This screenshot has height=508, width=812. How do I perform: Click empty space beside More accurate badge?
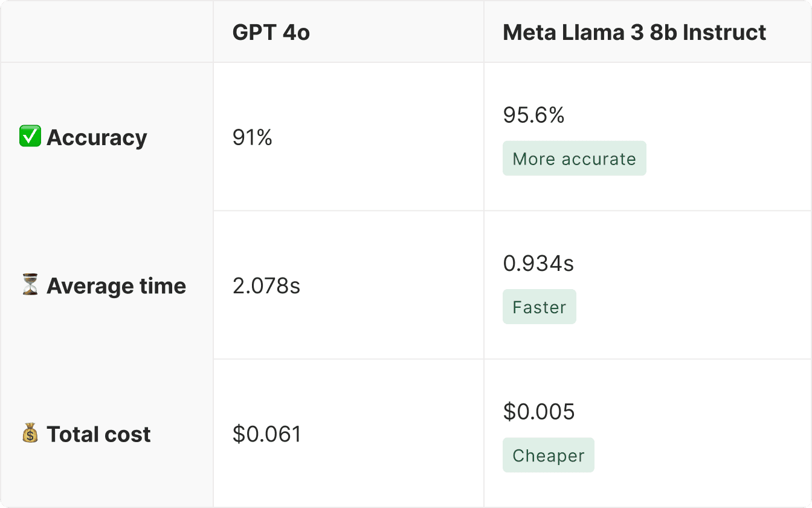click(725, 159)
